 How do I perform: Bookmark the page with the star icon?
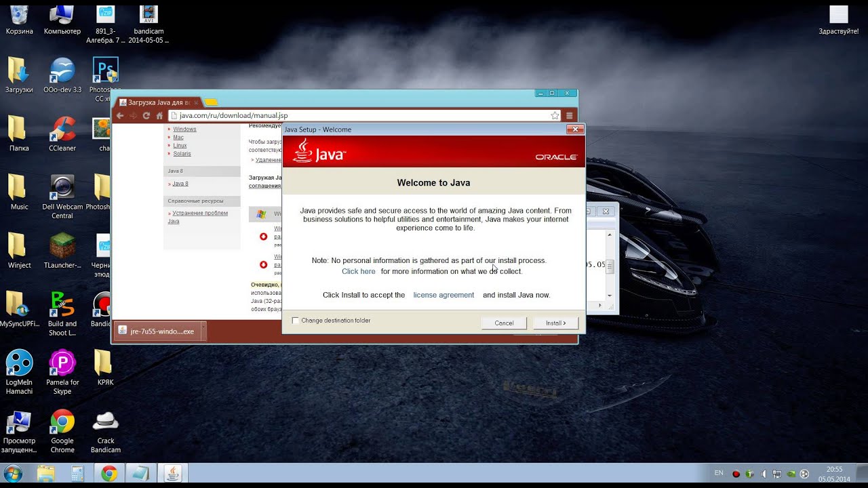coord(555,116)
